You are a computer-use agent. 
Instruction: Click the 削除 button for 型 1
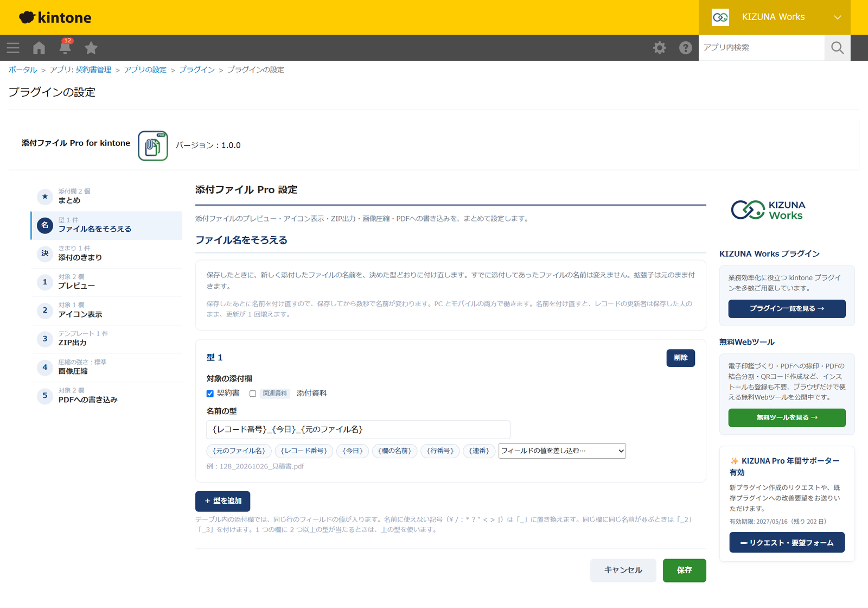[x=681, y=358]
